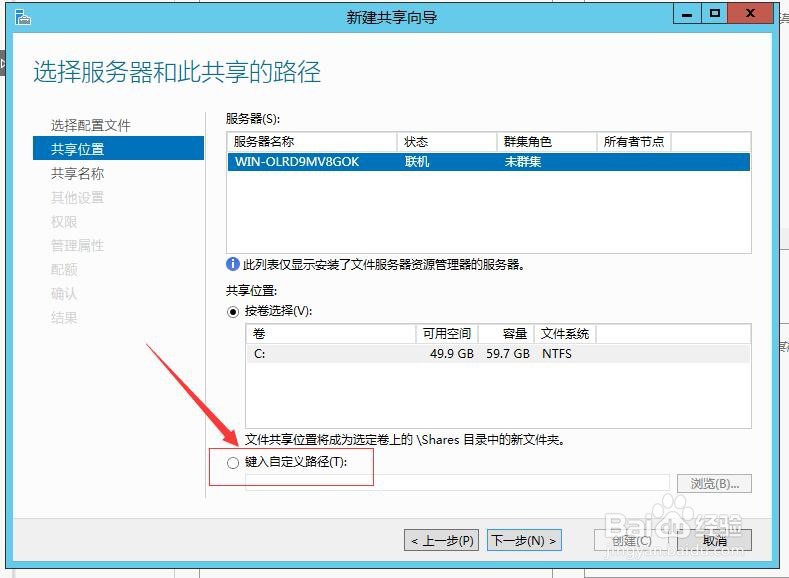Click the 49.9 GB free space cell
Screen dimensions: 789x578
(x=452, y=354)
